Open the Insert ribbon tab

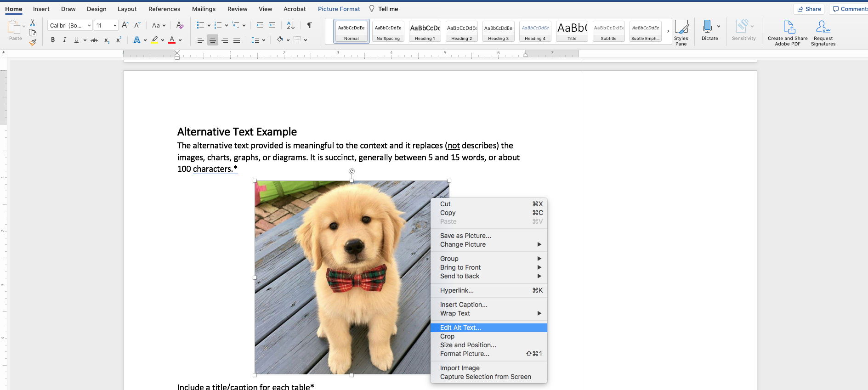pos(41,9)
